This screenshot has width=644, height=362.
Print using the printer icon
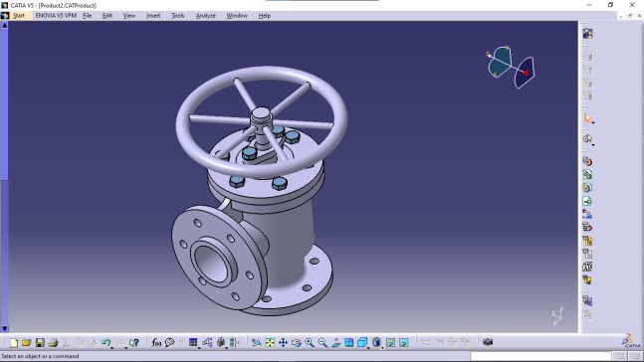[53, 342]
